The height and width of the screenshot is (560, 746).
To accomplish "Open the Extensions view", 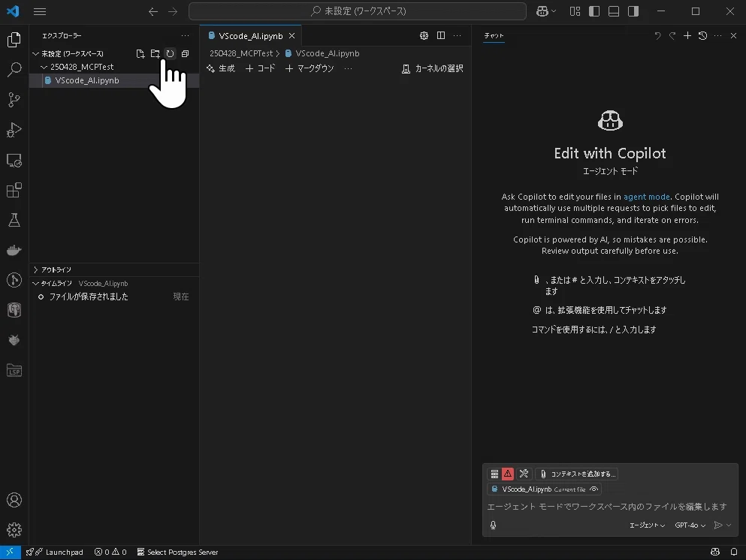I will pyautogui.click(x=14, y=190).
